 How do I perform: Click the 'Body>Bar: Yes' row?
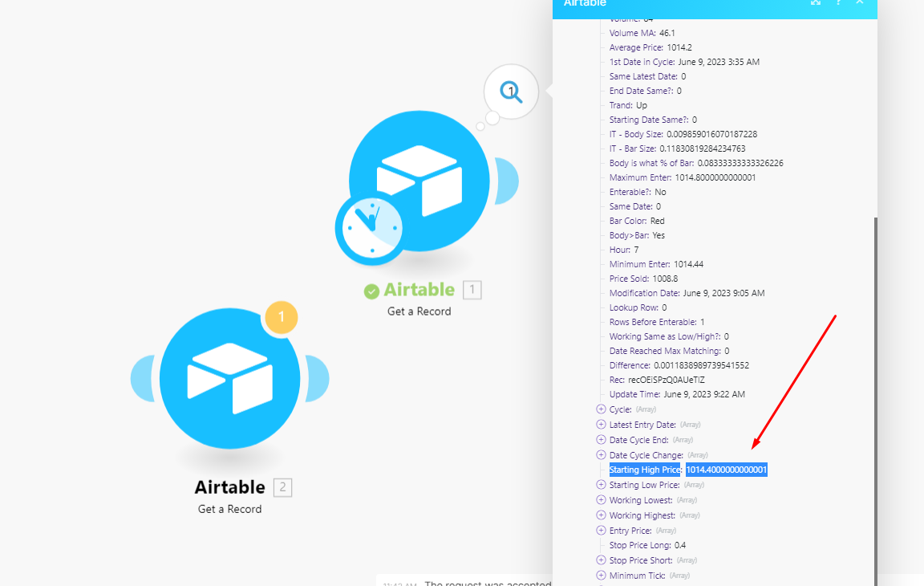coord(637,235)
